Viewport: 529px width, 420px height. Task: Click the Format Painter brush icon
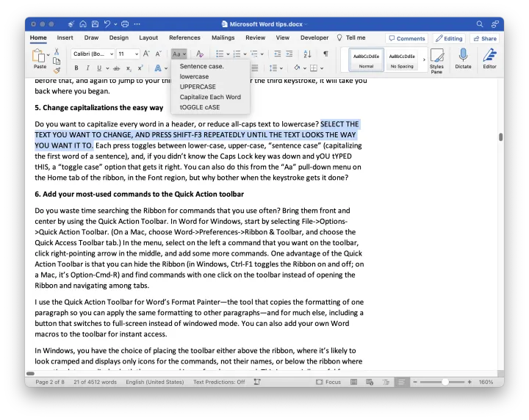pos(57,70)
